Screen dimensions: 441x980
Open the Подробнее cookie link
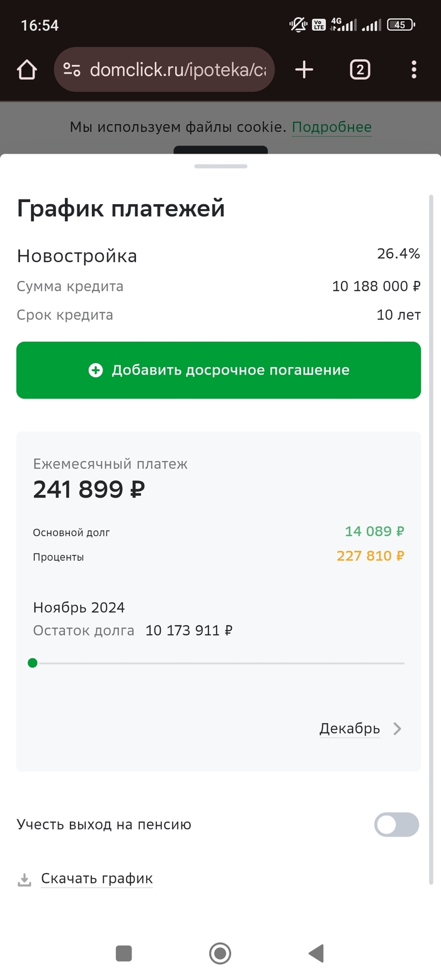pyautogui.click(x=331, y=127)
